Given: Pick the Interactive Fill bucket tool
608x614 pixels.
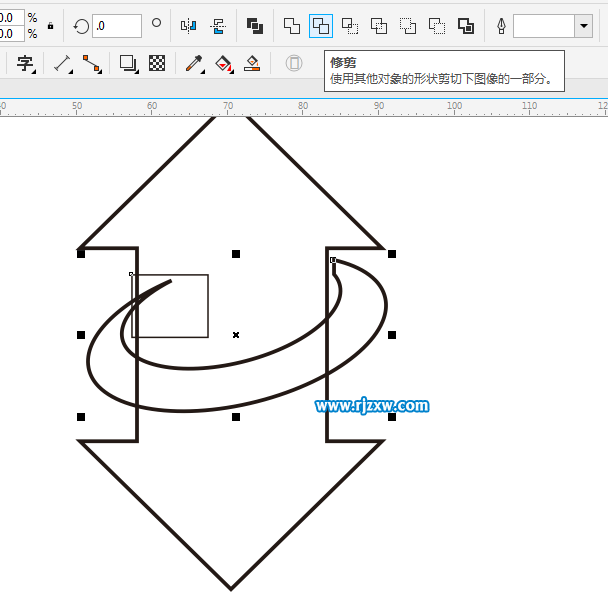Looking at the screenshot, I should tap(223, 64).
